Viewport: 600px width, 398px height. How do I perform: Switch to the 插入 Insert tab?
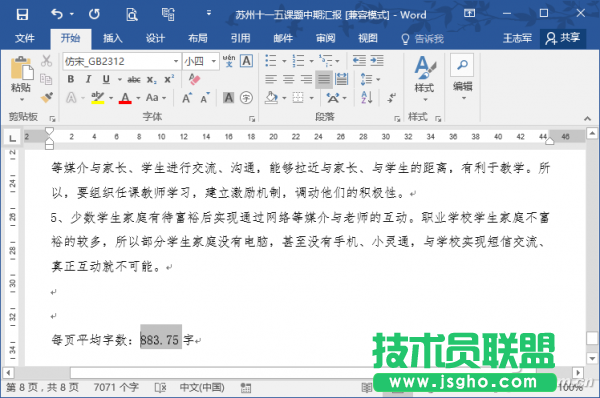tap(112, 38)
